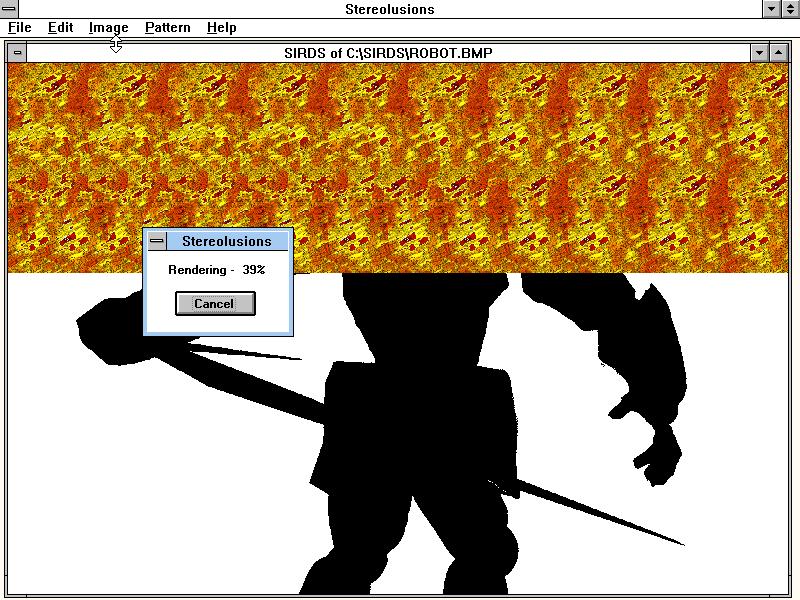Image resolution: width=800 pixels, height=600 pixels.
Task: Open the File menu
Action: (20, 28)
